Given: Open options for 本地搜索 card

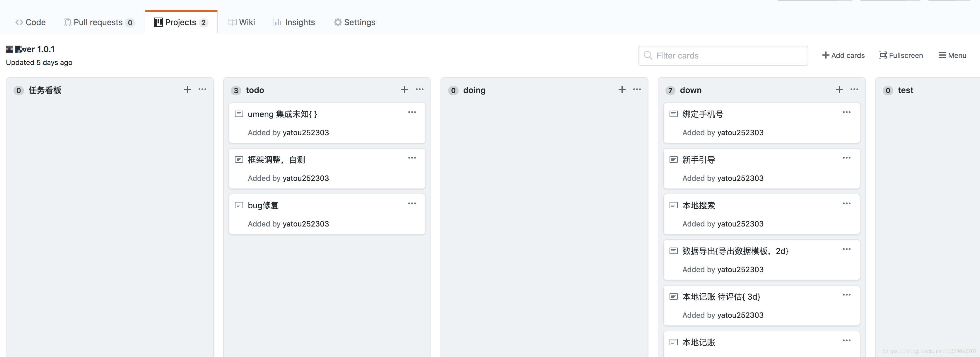Looking at the screenshot, I should tap(846, 203).
